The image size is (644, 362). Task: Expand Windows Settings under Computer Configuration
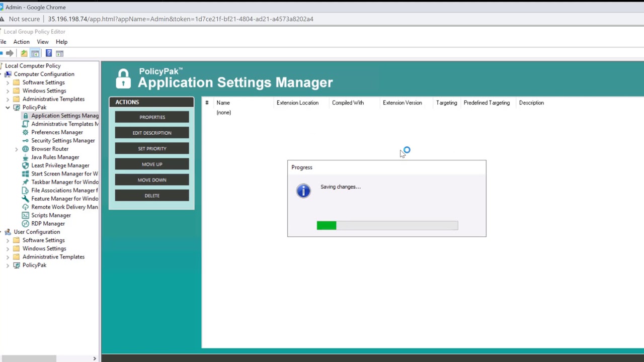click(8, 91)
